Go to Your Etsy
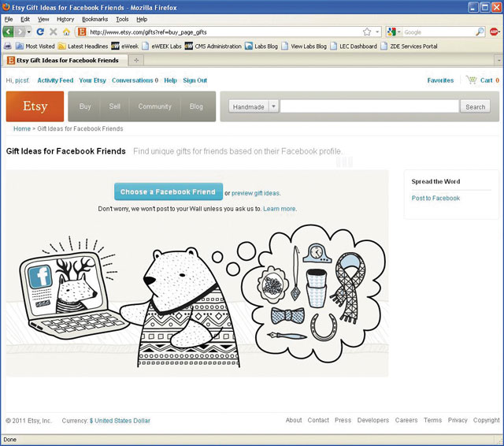The height and width of the screenshot is (446, 504). (x=93, y=80)
